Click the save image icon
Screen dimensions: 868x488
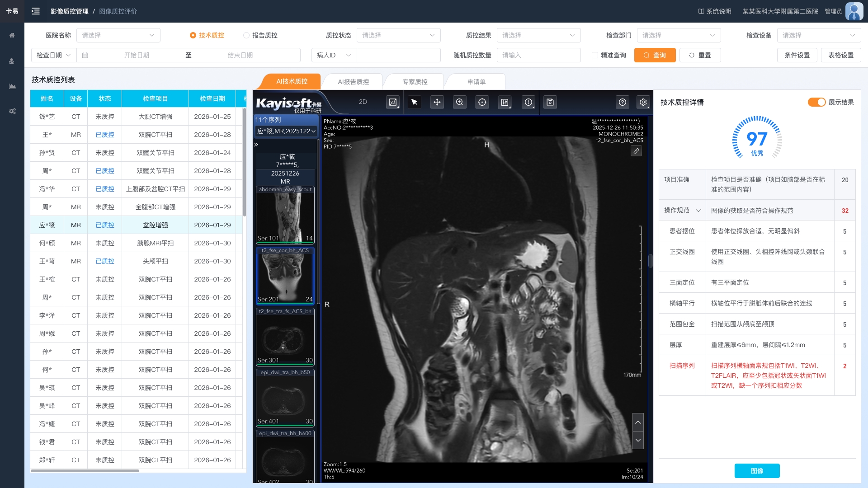pos(550,102)
